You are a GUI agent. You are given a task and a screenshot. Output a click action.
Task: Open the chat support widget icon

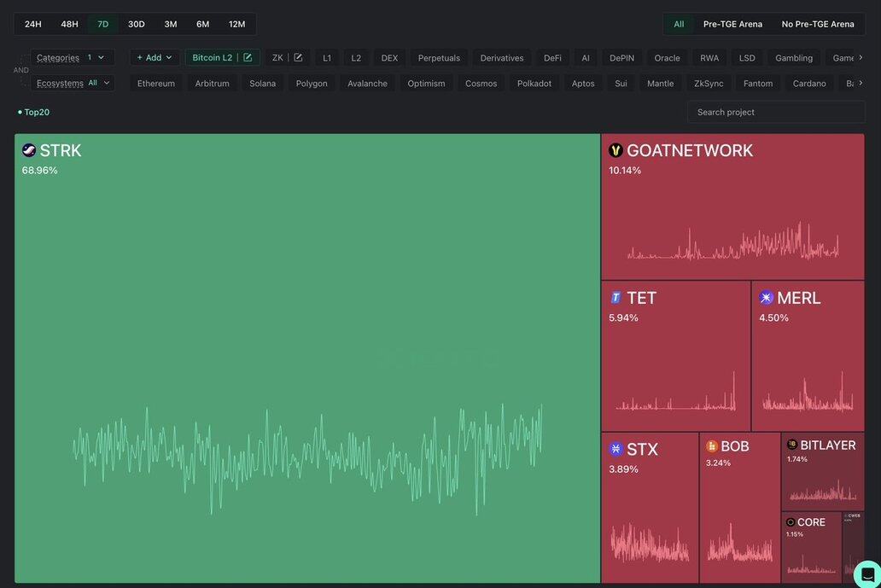[867, 573]
